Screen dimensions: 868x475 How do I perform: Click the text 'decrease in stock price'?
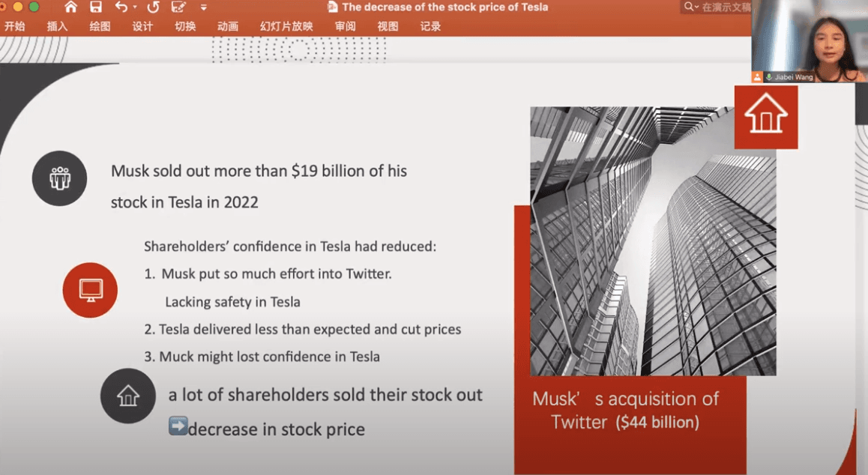click(277, 429)
